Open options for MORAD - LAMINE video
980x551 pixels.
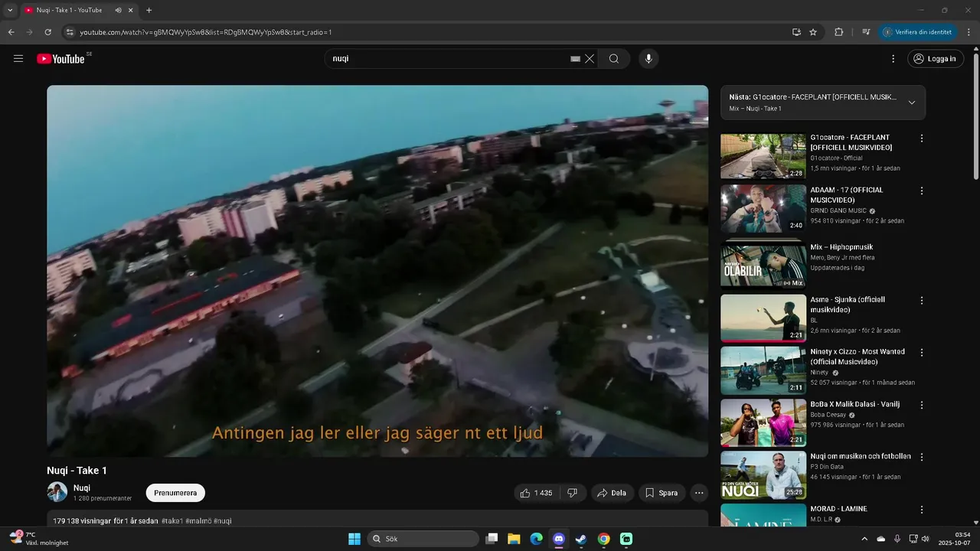(922, 510)
